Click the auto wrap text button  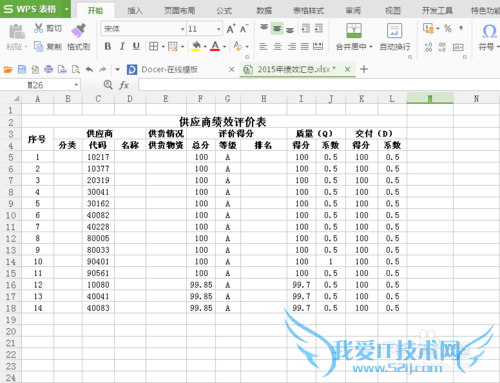(395, 37)
